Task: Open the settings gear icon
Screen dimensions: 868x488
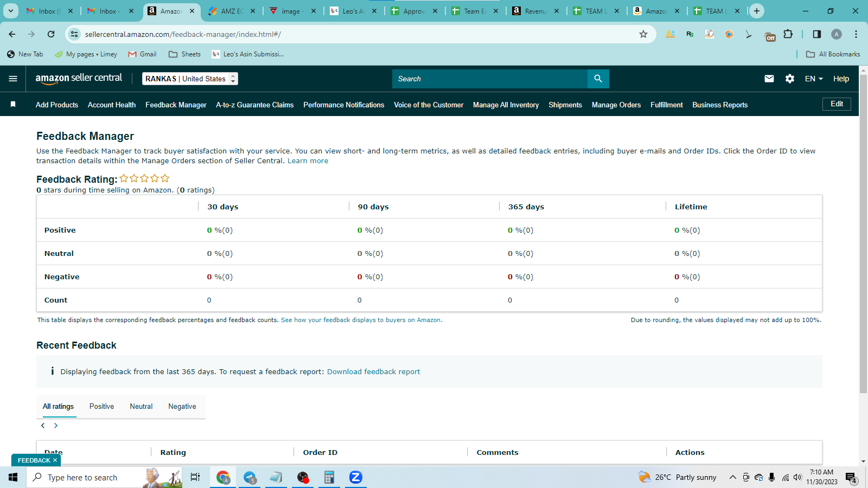Action: (x=790, y=79)
